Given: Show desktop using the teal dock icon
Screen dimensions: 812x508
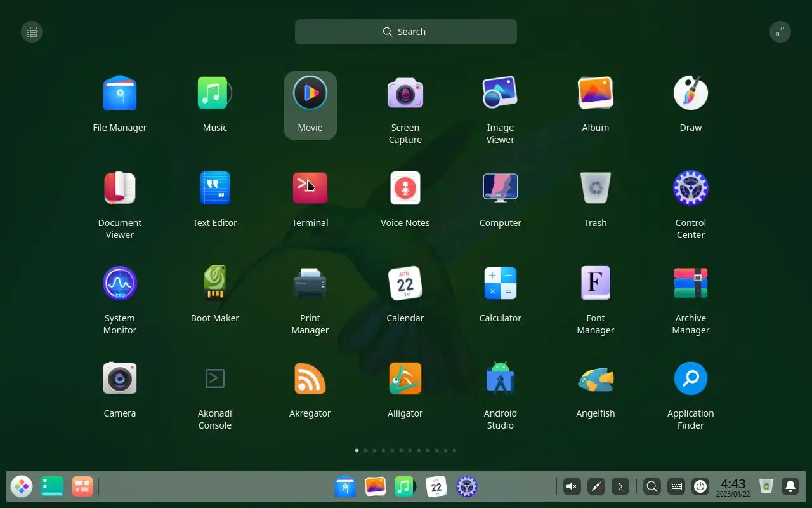Looking at the screenshot, I should pos(52,487).
